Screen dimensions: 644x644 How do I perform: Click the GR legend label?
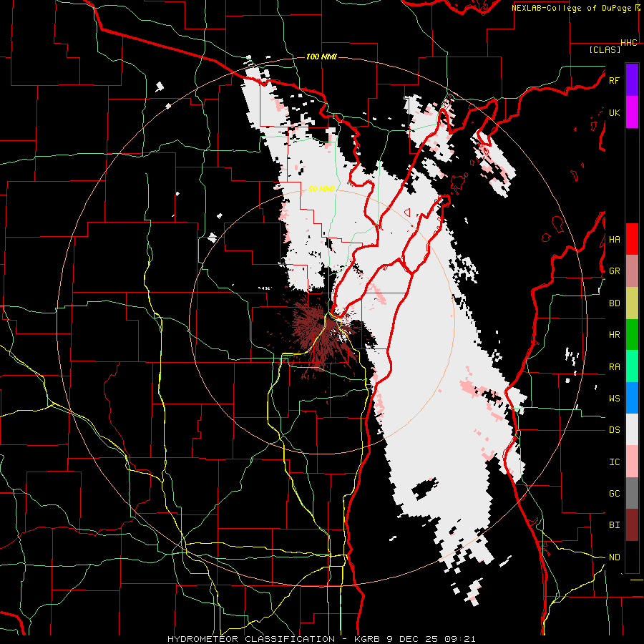[614, 271]
